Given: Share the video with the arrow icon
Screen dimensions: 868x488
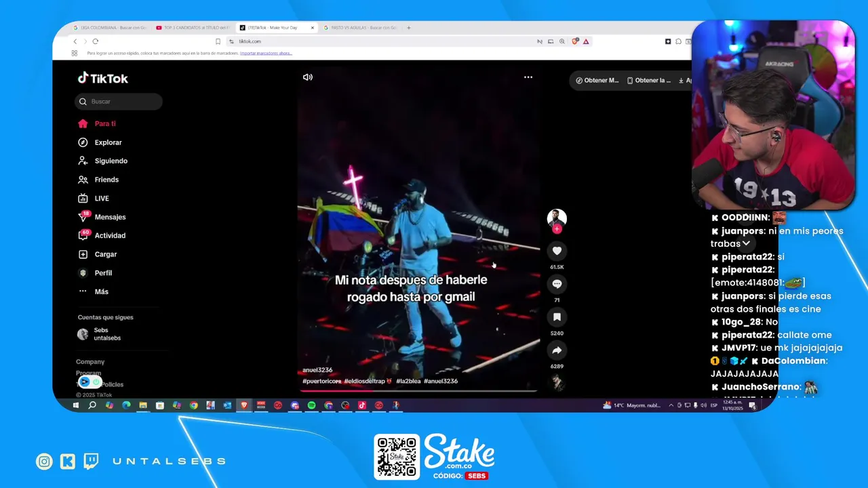Looking at the screenshot, I should [557, 350].
